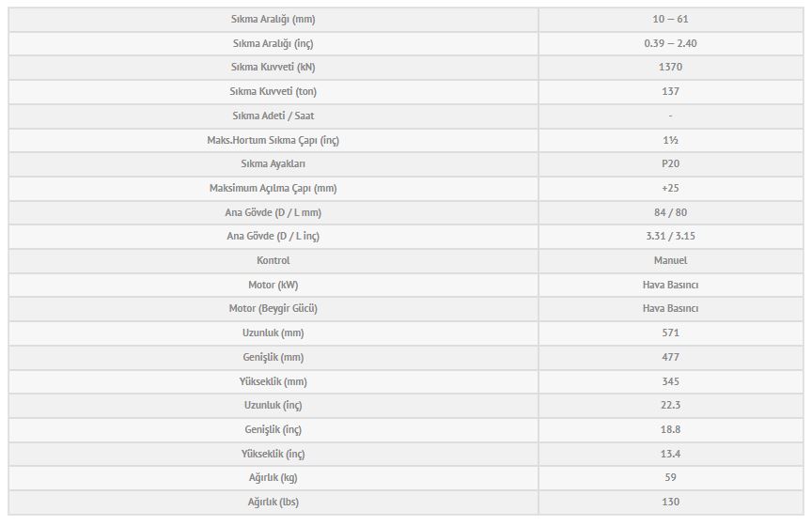The height and width of the screenshot is (526, 812).
Task: Select the clamping force value 1370
Action: click(670, 68)
